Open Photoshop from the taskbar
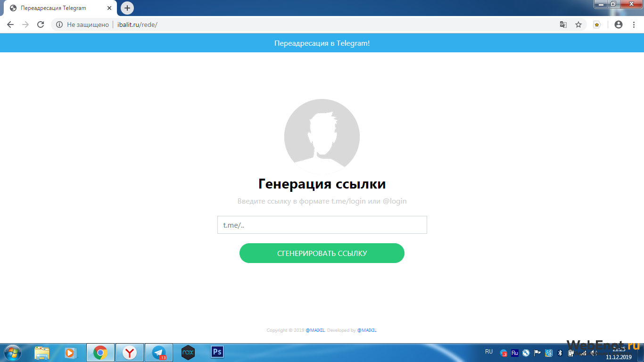Viewport: 644px width, 362px height. (217, 352)
